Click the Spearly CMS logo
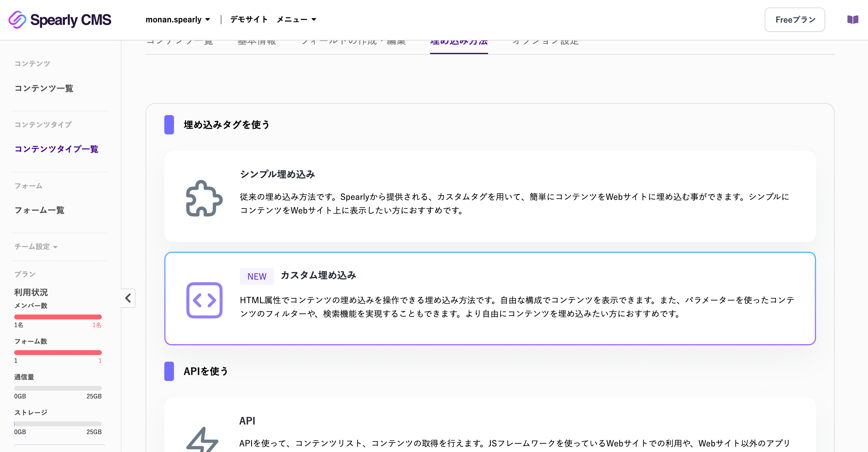The image size is (868, 452). (x=59, y=20)
